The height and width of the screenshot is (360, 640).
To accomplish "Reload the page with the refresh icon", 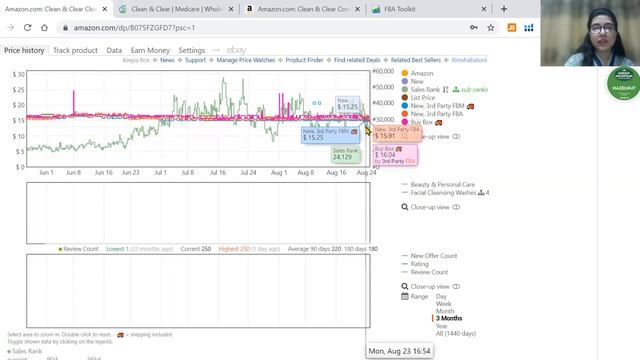I will pyautogui.click(x=27, y=28).
